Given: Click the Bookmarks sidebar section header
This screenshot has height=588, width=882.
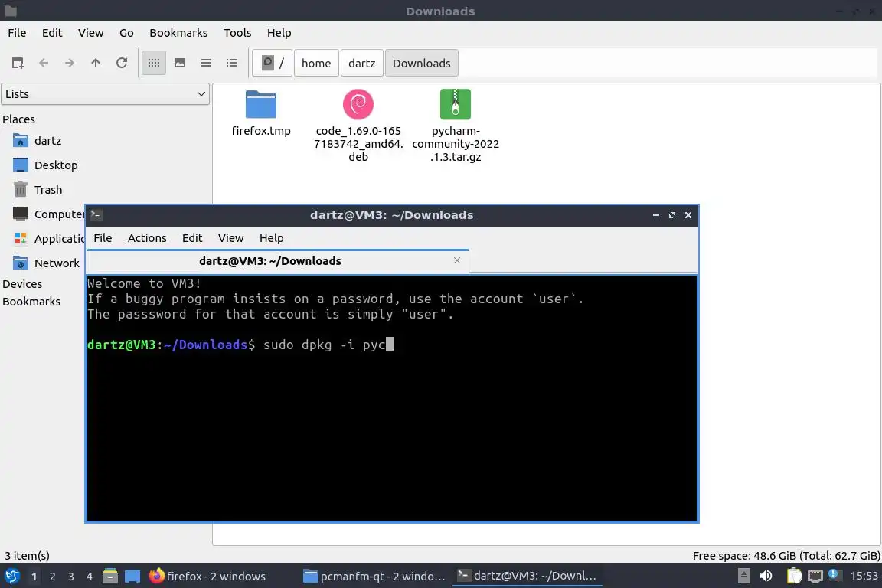Looking at the screenshot, I should pyautogui.click(x=31, y=302).
